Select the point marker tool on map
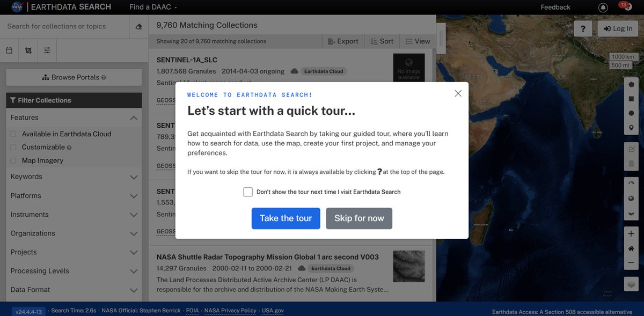The width and height of the screenshot is (644, 316). pos(631,127)
